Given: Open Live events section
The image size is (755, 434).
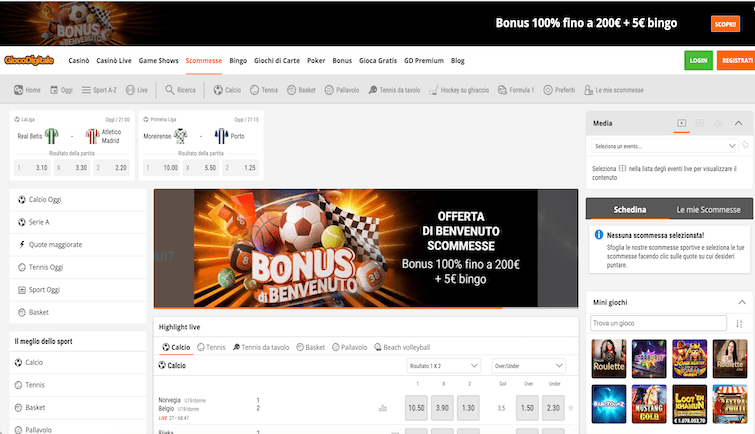Looking at the screenshot, I should 137,90.
